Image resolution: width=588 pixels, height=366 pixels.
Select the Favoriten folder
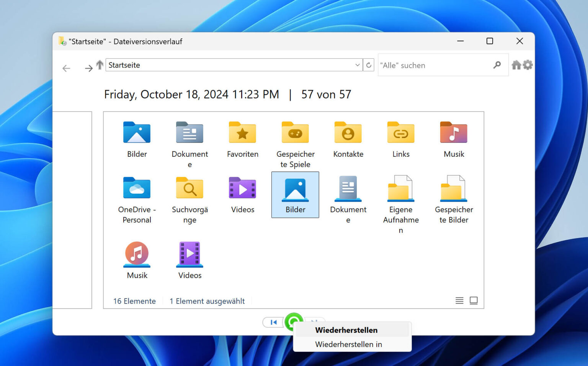pyautogui.click(x=242, y=139)
